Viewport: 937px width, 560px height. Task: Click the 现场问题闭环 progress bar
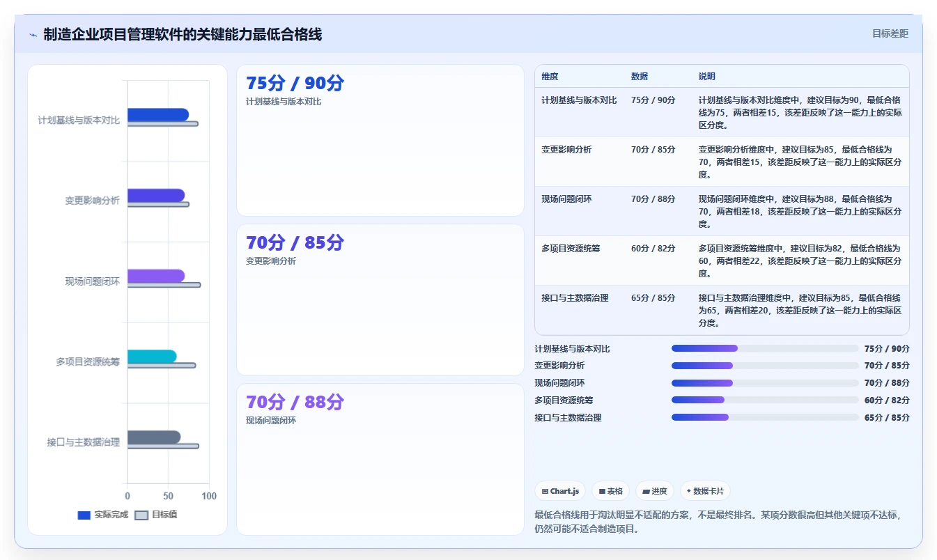[765, 383]
